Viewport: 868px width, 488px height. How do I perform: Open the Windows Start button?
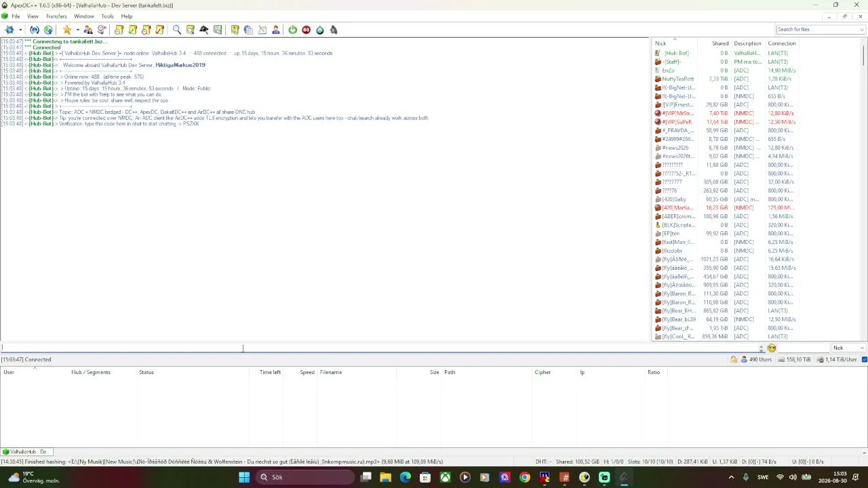(244, 477)
